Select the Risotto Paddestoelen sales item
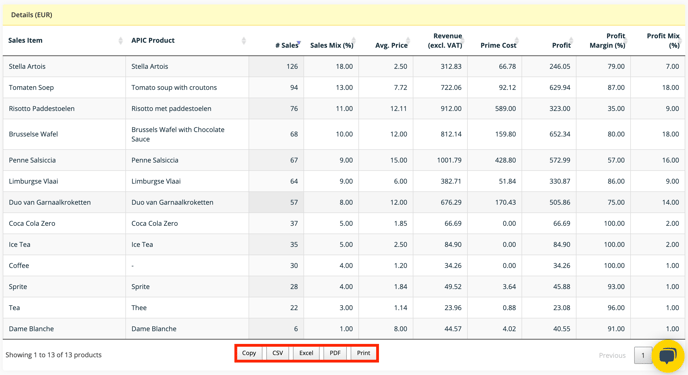 pos(41,109)
